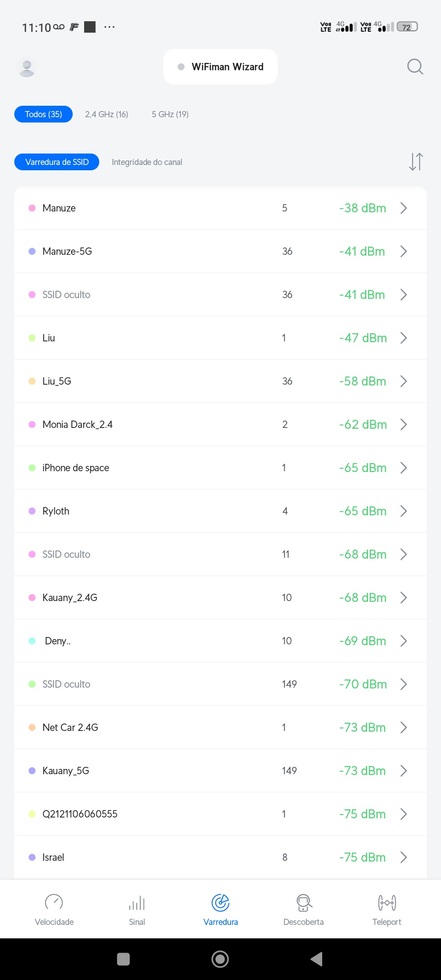The image size is (441, 980).
Task: Open the Velocidade speed test tab
Action: [54, 909]
